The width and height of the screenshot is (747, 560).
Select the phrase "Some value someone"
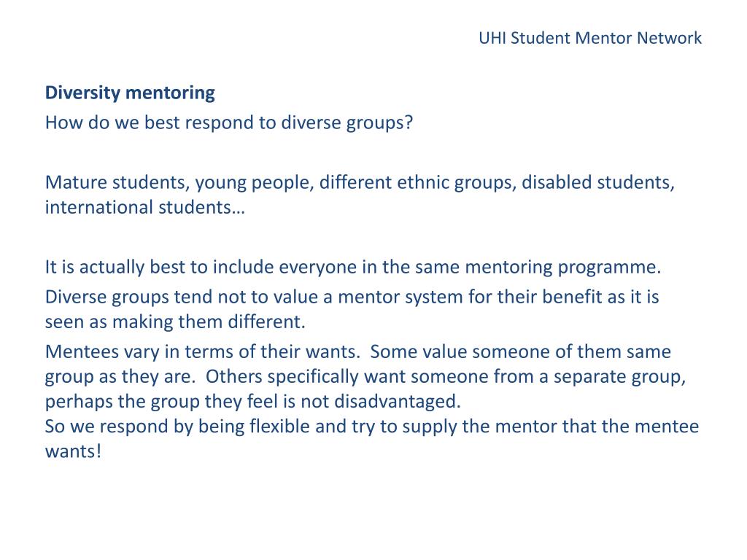click(460, 352)
